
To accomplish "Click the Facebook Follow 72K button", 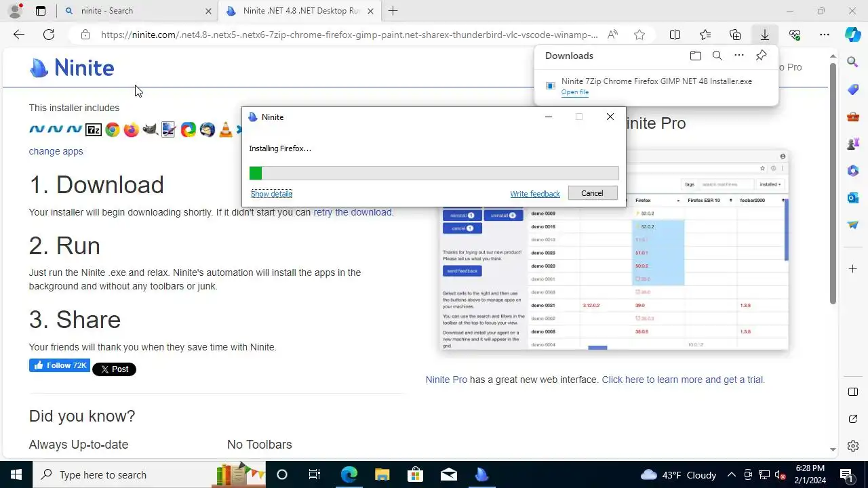I will pos(59,365).
